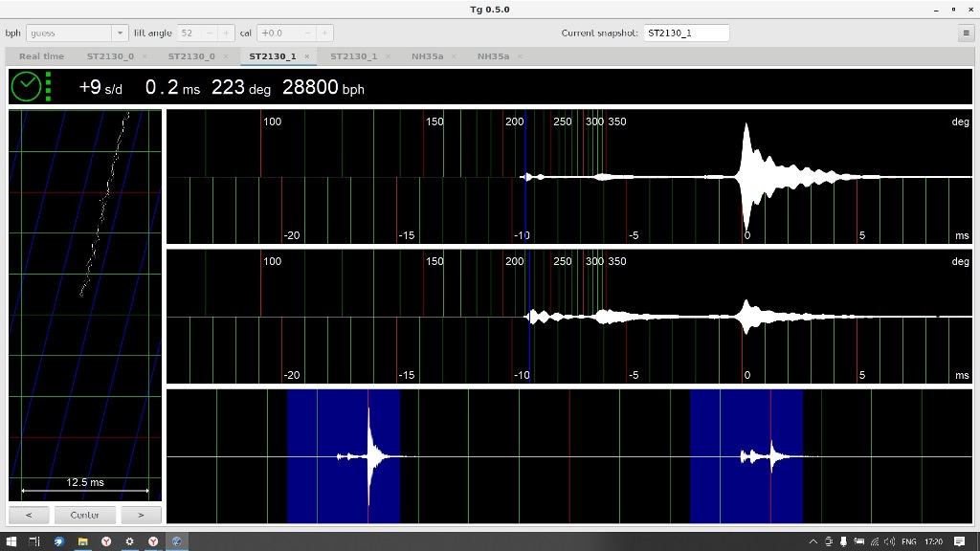
Task: Open the Windows Start menu
Action: pyautogui.click(x=11, y=541)
